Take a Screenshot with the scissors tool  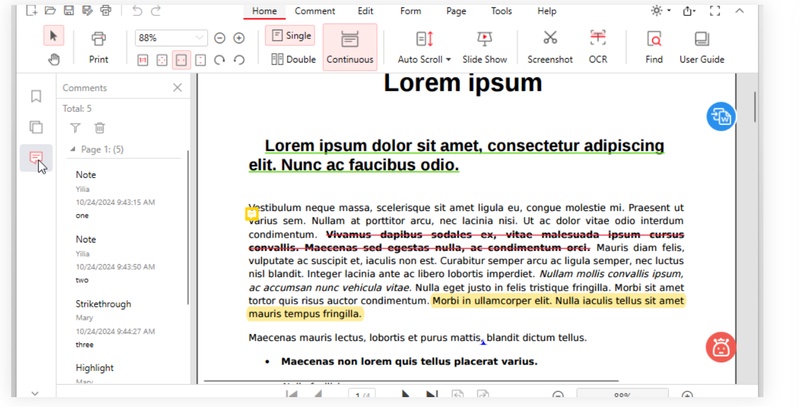(x=550, y=39)
